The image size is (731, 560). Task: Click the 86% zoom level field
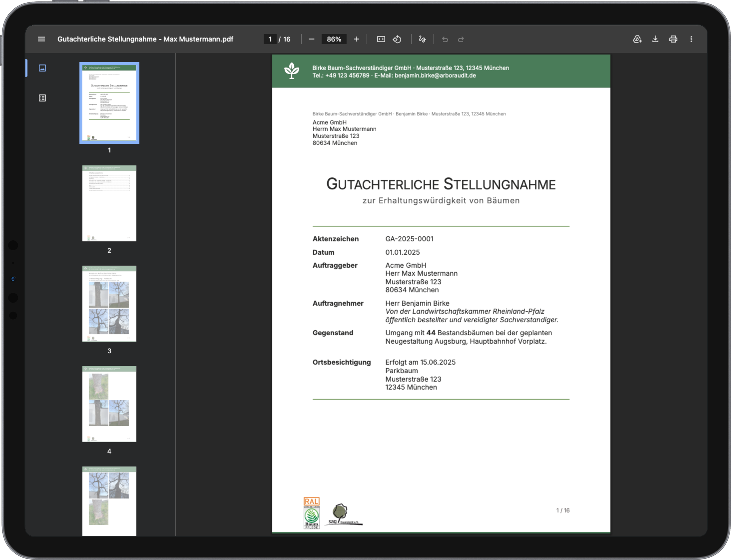click(x=334, y=39)
